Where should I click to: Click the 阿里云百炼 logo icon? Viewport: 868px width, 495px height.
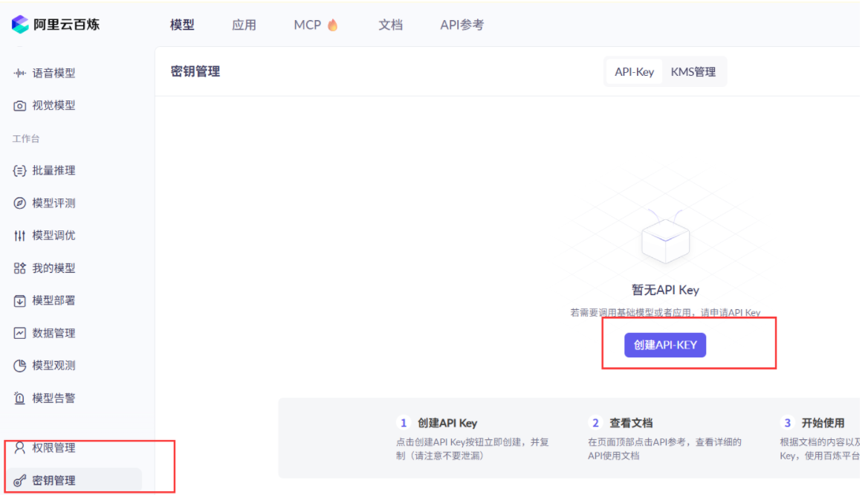click(20, 25)
